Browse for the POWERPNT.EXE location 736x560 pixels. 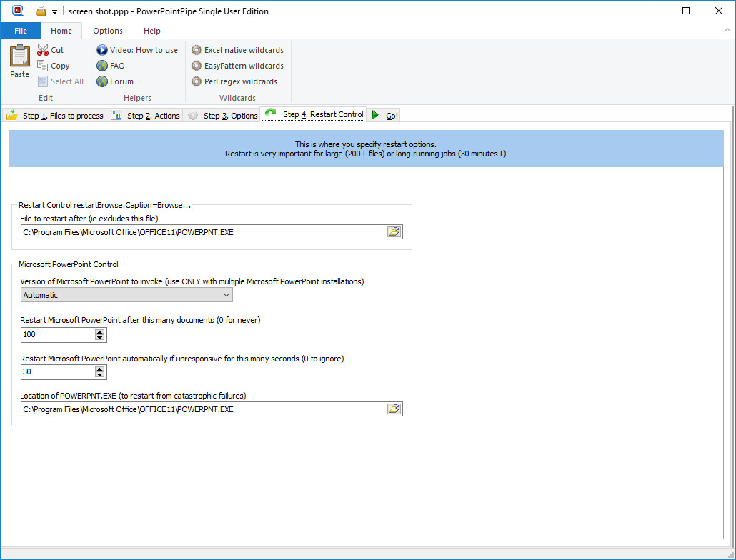[x=394, y=409]
